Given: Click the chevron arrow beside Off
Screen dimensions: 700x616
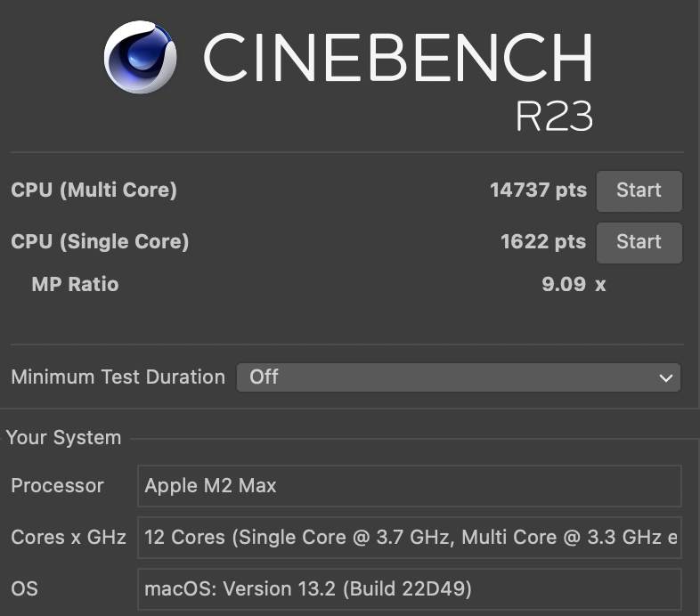Looking at the screenshot, I should (x=665, y=378).
